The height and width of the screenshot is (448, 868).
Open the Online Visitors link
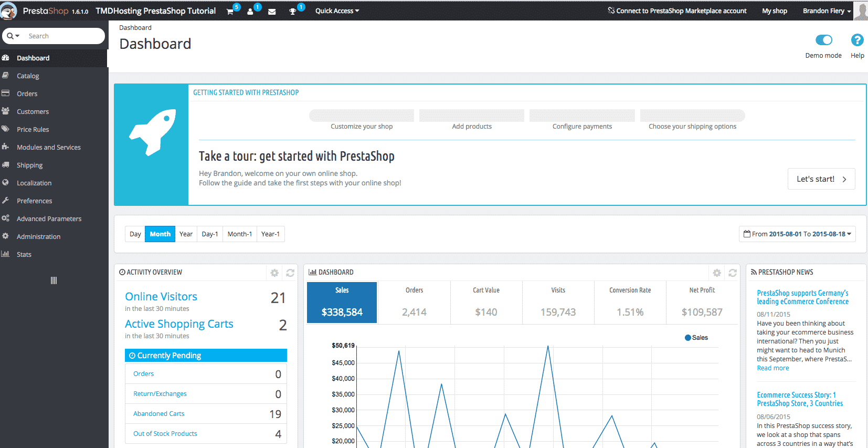161,297
